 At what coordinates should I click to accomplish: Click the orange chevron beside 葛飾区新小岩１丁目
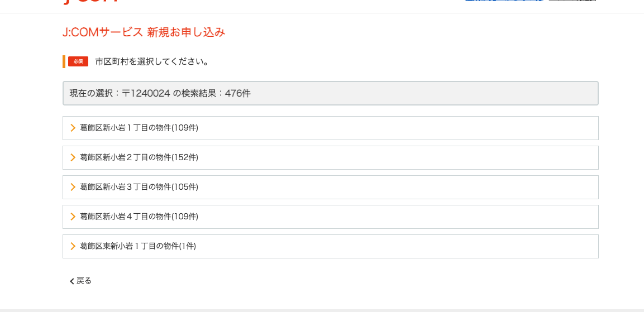point(73,128)
